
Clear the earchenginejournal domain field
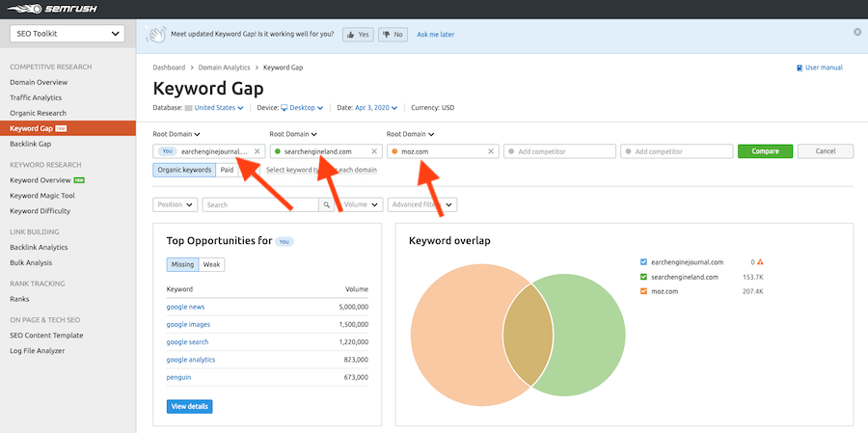[x=257, y=151]
